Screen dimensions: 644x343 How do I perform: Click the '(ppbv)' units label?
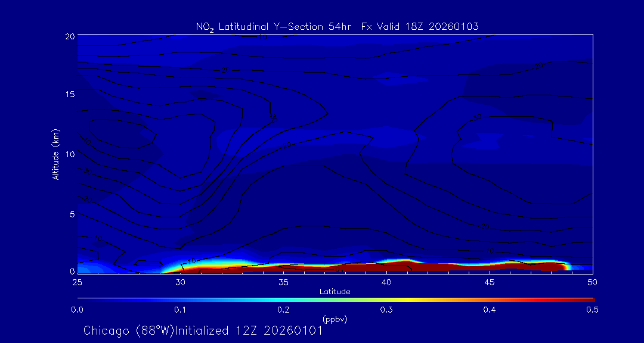pos(335,319)
